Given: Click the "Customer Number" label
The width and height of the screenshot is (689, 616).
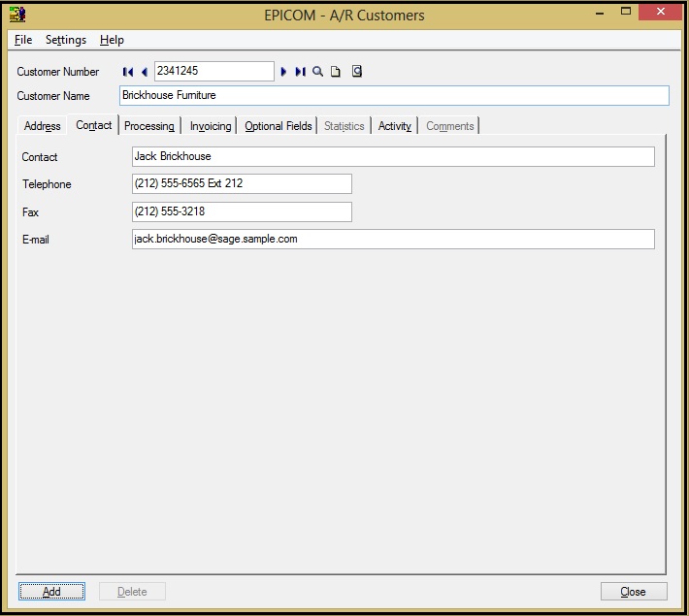Looking at the screenshot, I should (x=58, y=72).
